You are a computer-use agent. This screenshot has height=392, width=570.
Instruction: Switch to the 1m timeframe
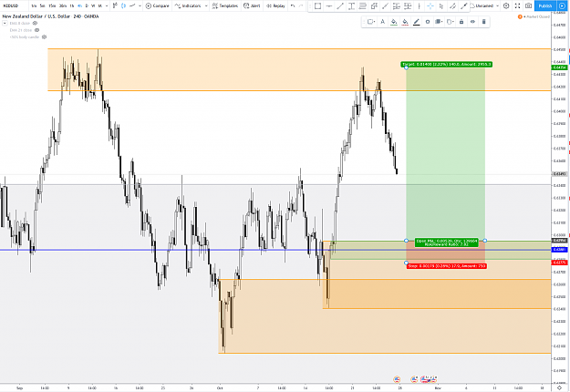[x=34, y=5]
